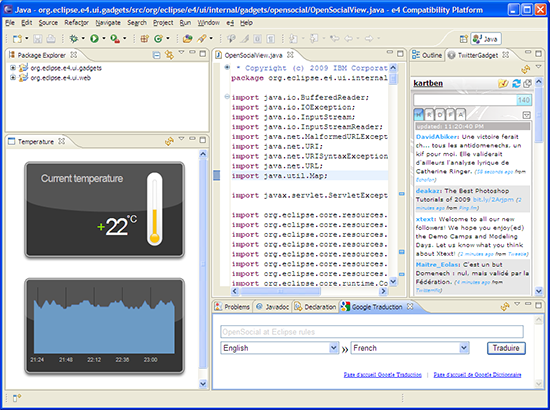Open the DavidAbiker user link
The height and width of the screenshot is (410, 550).
[437, 137]
